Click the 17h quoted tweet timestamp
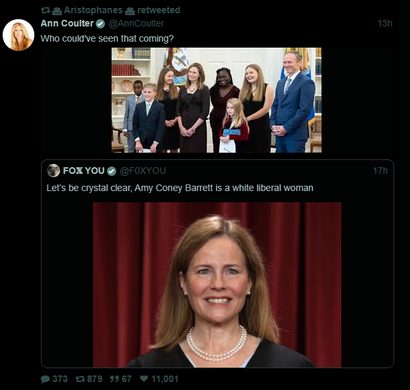The width and height of the screenshot is (410, 390). point(380,171)
